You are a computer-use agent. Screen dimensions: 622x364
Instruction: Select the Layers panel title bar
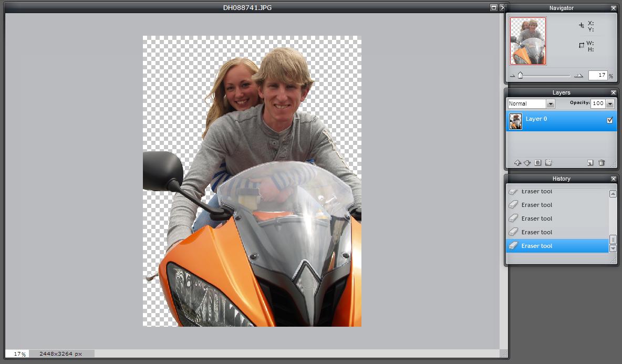[561, 92]
